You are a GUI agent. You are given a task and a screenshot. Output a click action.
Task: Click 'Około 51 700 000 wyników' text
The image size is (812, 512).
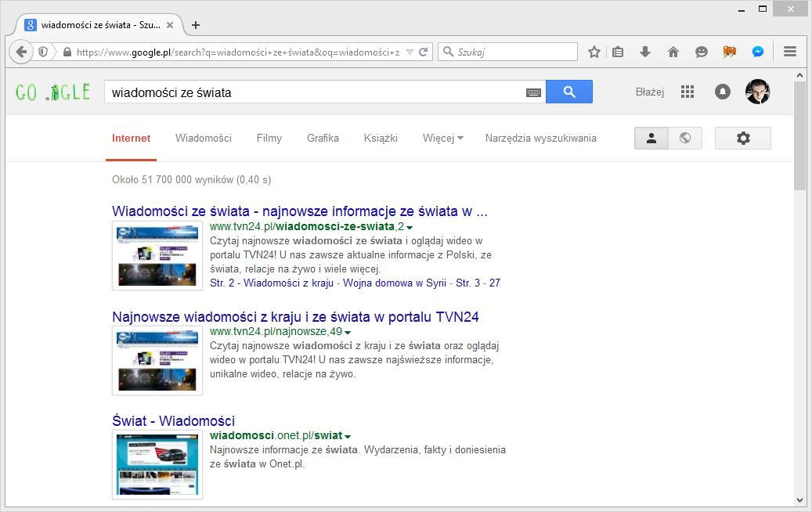coord(192,179)
